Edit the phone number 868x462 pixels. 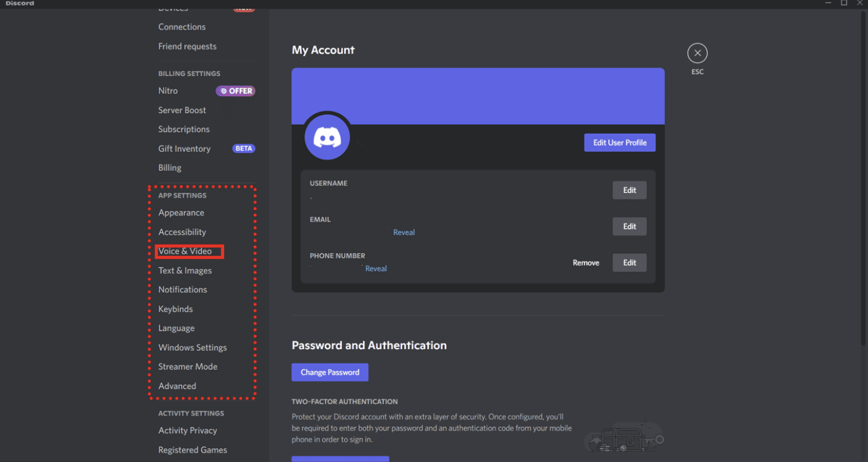pos(629,262)
